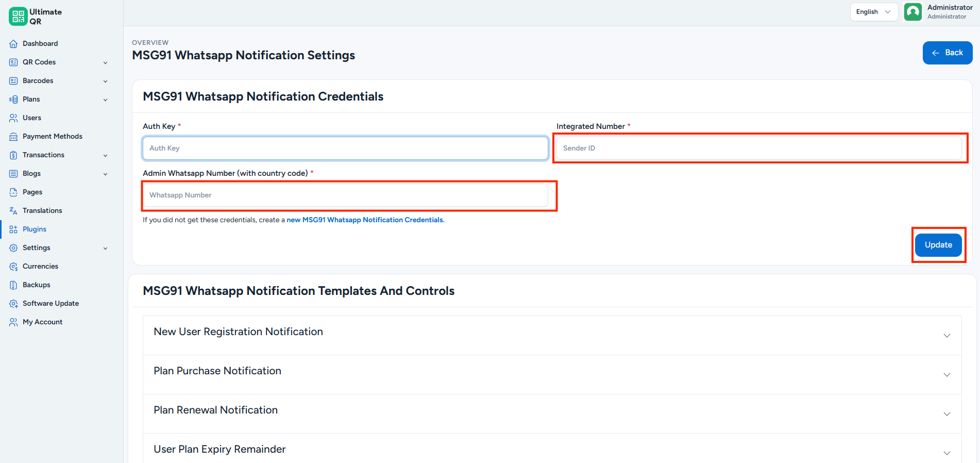This screenshot has height=463, width=980.
Task: Click the Dashboard home icon
Action: 13,44
